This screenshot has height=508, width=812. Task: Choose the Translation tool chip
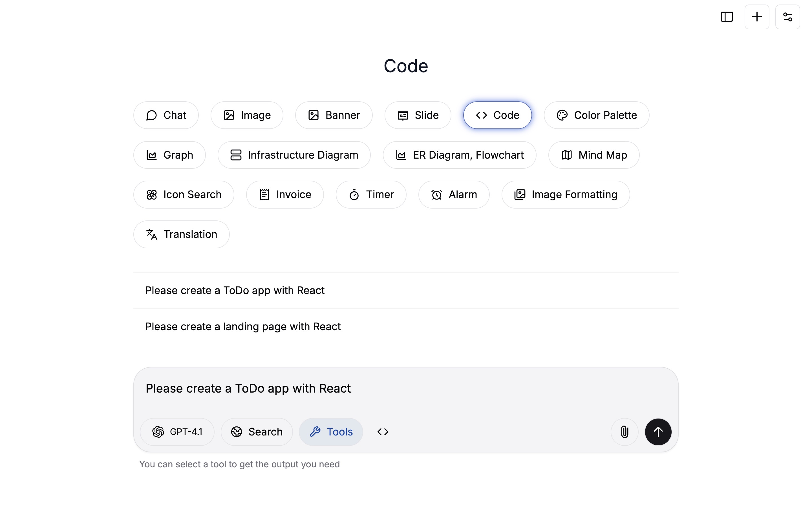pyautogui.click(x=181, y=234)
